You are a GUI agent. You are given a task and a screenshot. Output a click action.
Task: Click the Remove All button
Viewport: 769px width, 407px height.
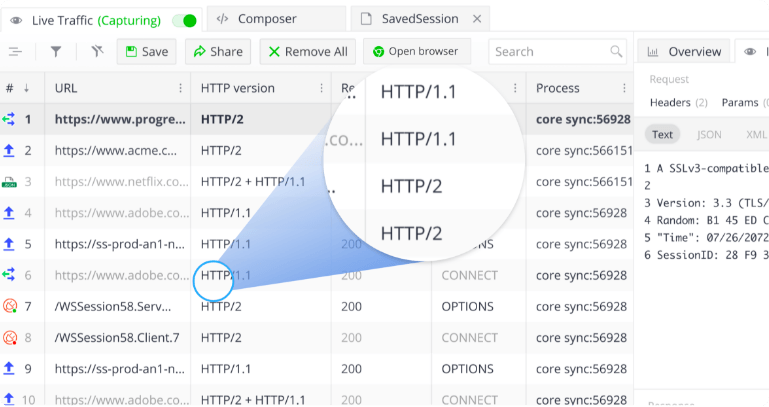pos(307,52)
